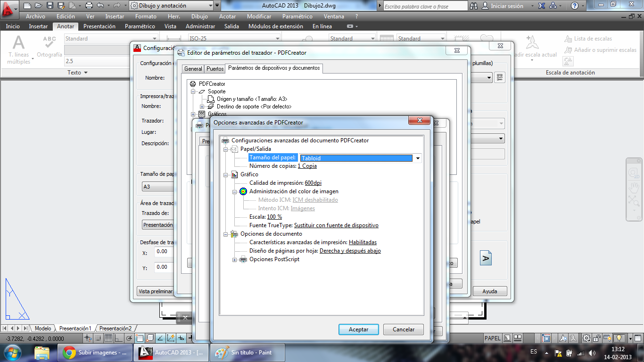Click the Help question mark icon
The width and height of the screenshot is (644, 362).
(575, 6)
